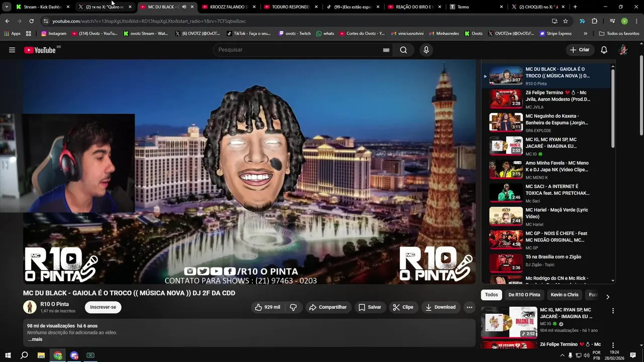Create a clip with Clipe button

pyautogui.click(x=403, y=307)
